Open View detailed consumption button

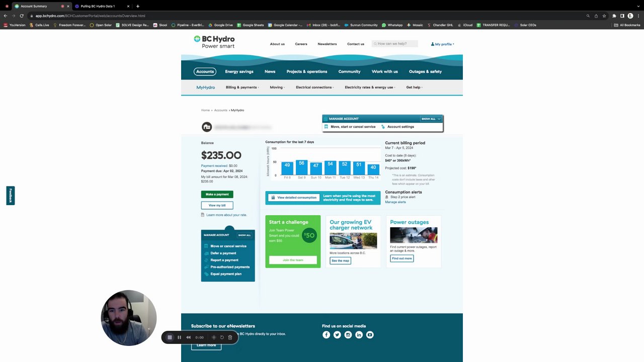(x=294, y=198)
